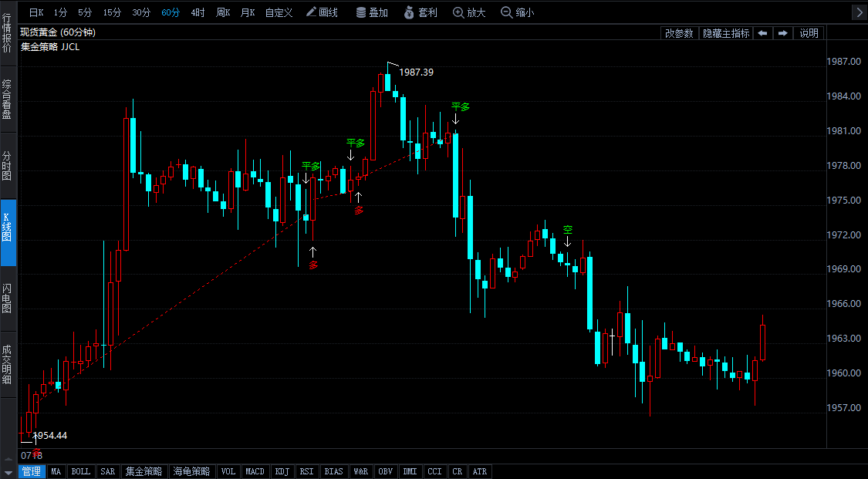Show the W&R indicator

[x=360, y=471]
